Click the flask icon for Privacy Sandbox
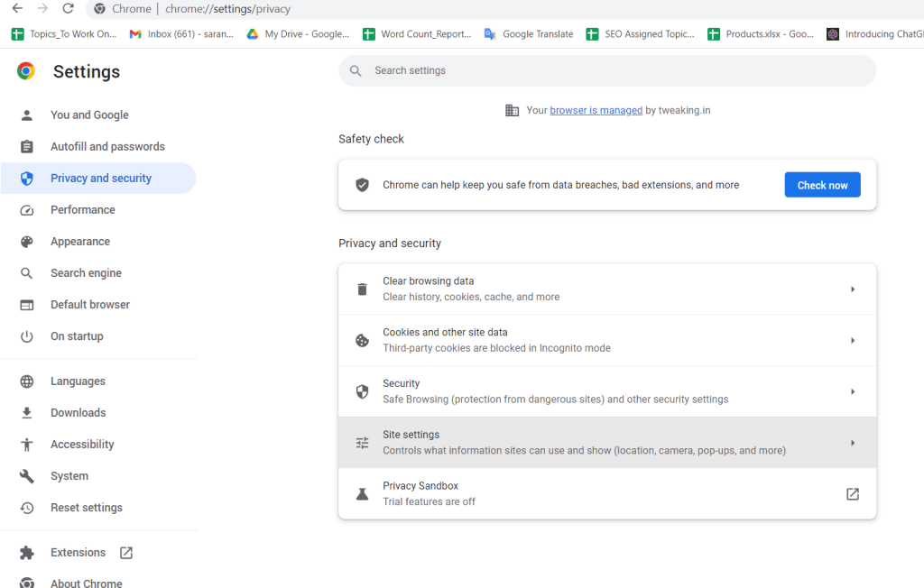This screenshot has height=588, width=924. tap(363, 494)
